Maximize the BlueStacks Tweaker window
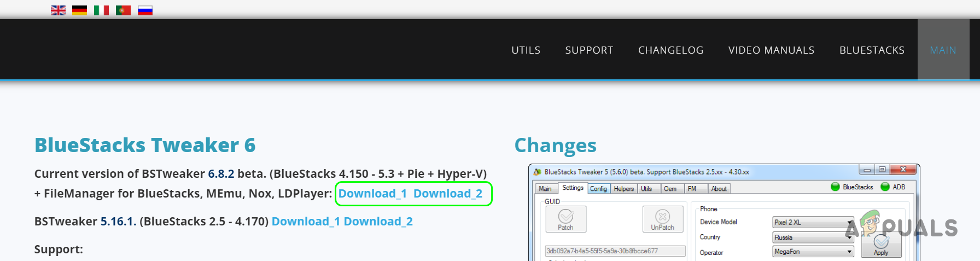This screenshot has height=261, width=980. pyautogui.click(x=882, y=170)
